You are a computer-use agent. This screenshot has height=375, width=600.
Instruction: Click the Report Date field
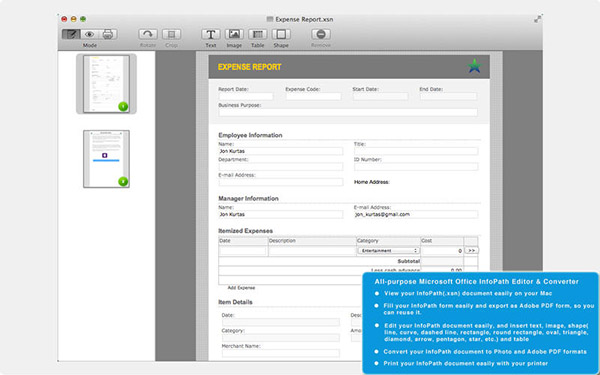click(246, 96)
